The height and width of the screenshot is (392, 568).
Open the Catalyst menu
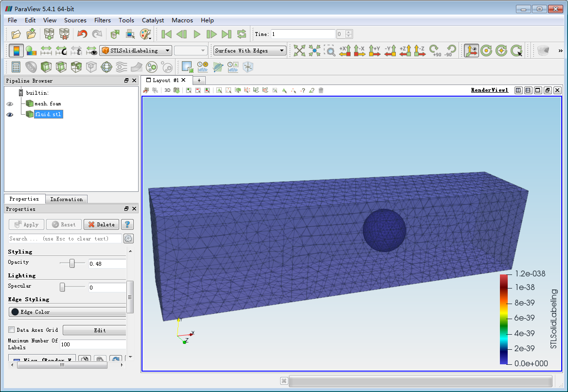pos(153,20)
